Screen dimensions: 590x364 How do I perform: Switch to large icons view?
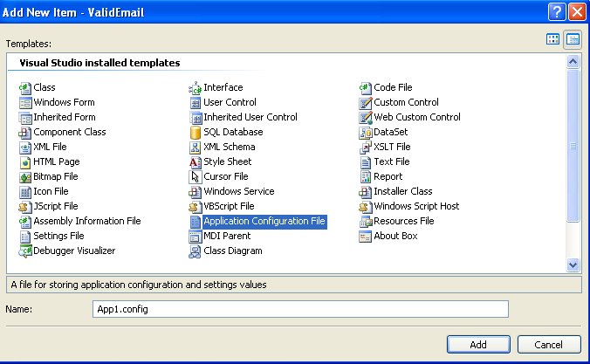click(552, 39)
